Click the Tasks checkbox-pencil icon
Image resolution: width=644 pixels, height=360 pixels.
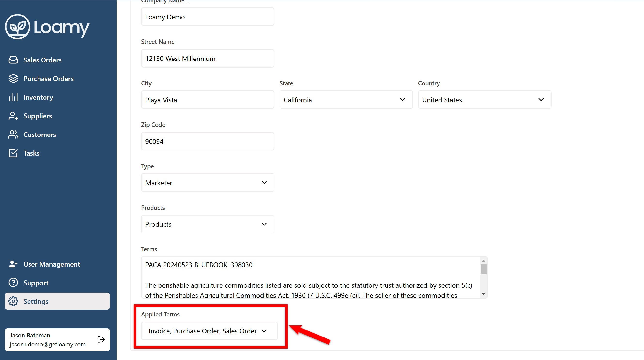pyautogui.click(x=13, y=153)
